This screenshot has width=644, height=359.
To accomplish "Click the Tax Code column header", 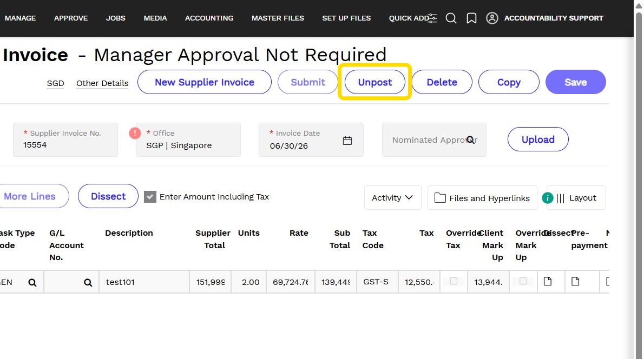I will 373,239.
